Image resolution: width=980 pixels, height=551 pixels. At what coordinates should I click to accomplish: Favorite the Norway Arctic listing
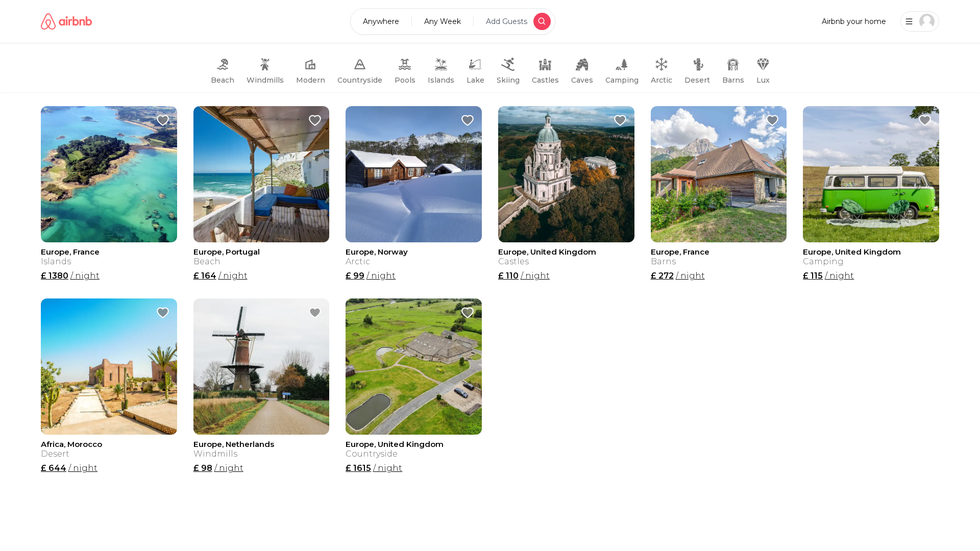pyautogui.click(x=468, y=120)
